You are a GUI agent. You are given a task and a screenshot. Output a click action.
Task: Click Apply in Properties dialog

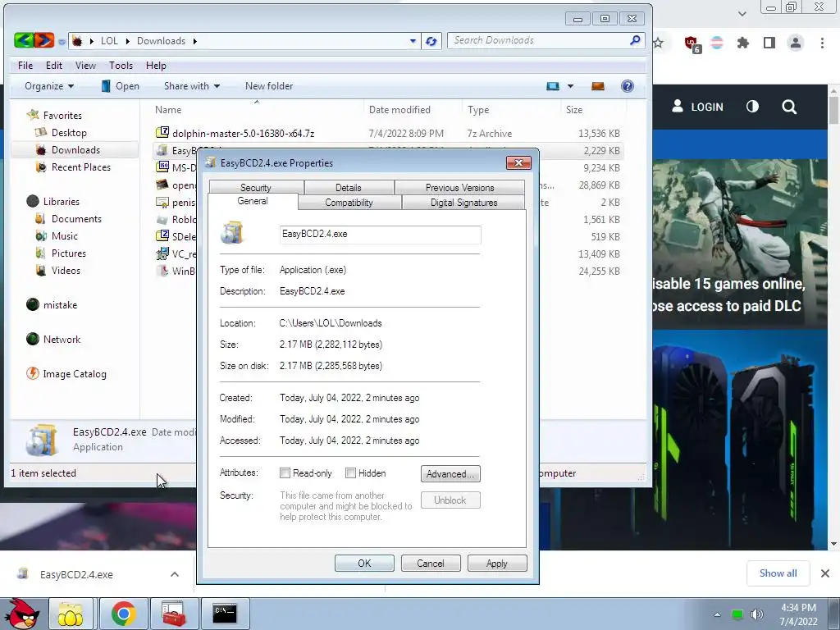[x=496, y=563]
